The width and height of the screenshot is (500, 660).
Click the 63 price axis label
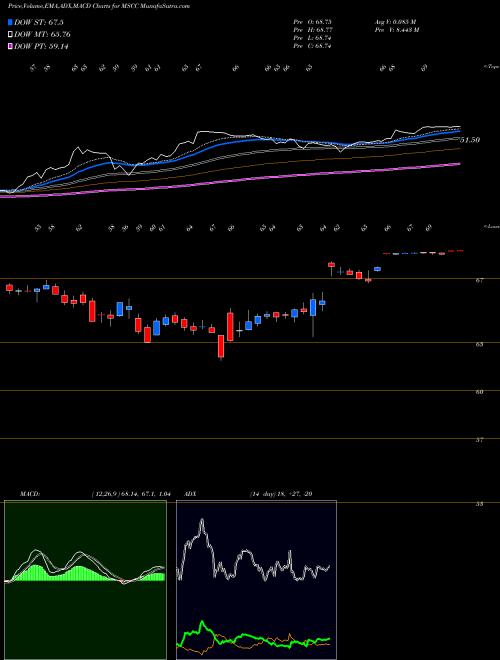[479, 344]
